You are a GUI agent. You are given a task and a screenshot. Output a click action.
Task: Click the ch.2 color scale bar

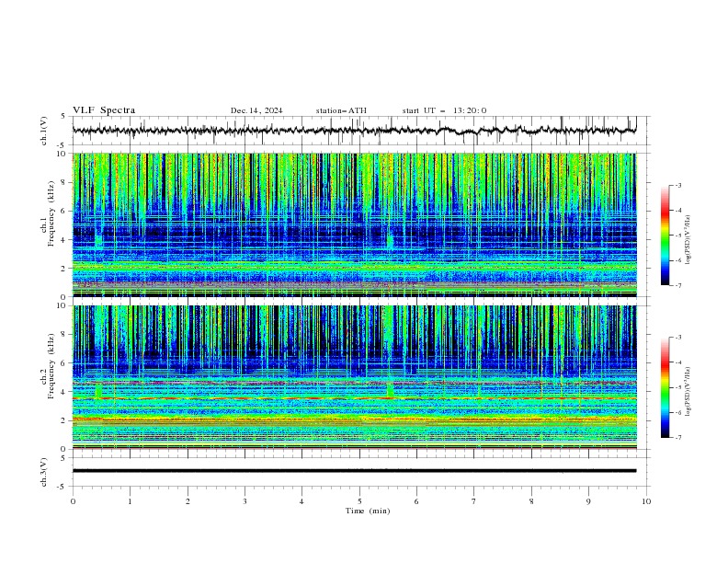click(x=665, y=387)
